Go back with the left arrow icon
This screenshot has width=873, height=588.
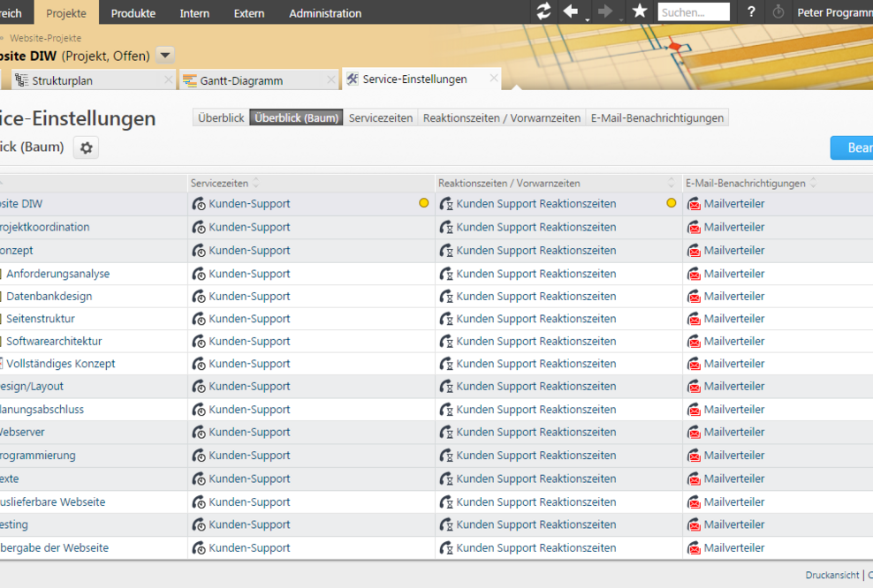571,11
